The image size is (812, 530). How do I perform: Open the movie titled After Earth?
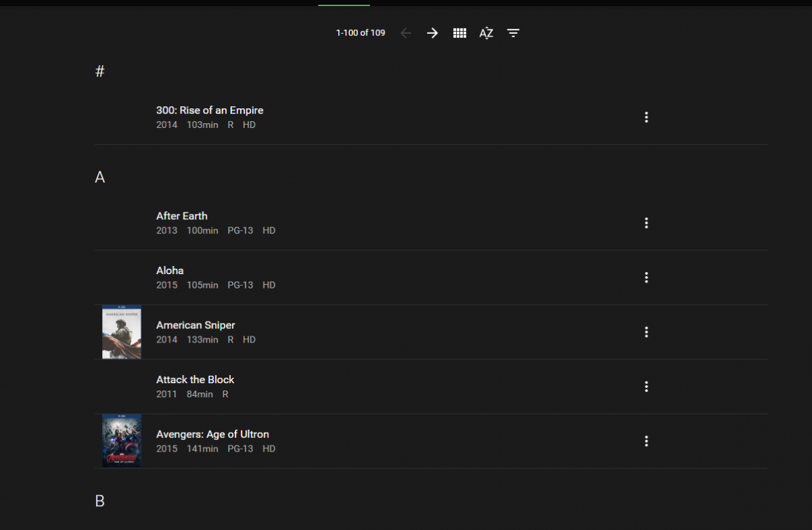[182, 216]
